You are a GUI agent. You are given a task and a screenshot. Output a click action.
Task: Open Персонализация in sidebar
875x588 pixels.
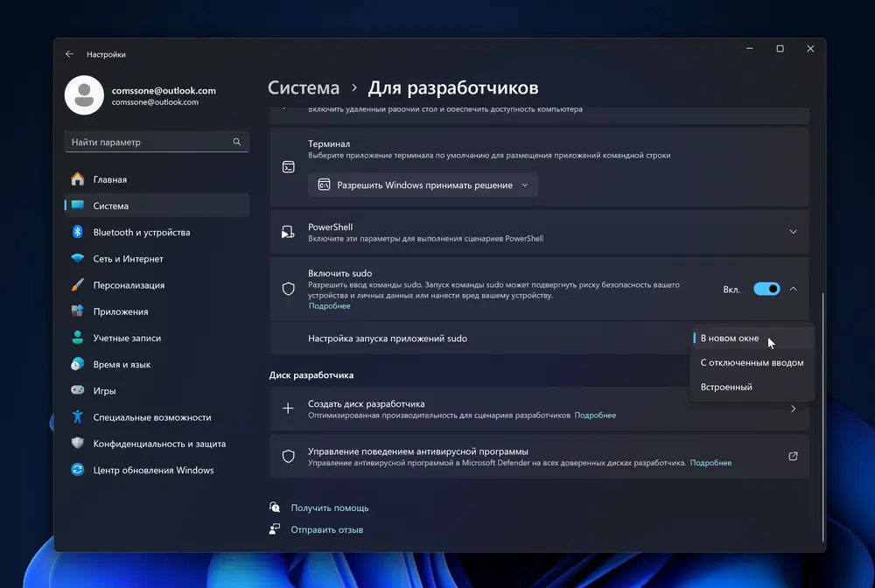[x=157, y=284]
